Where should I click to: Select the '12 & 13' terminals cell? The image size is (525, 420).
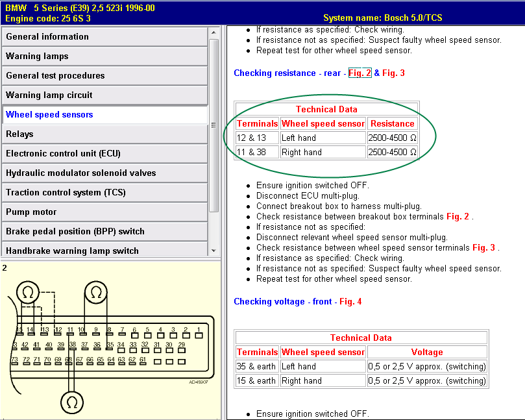[257, 138]
